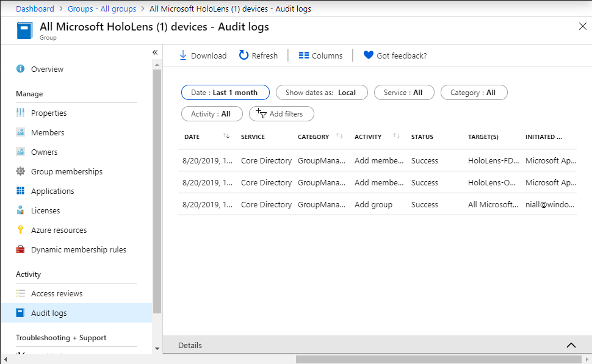Click the Access reviews checklist icon

point(20,293)
